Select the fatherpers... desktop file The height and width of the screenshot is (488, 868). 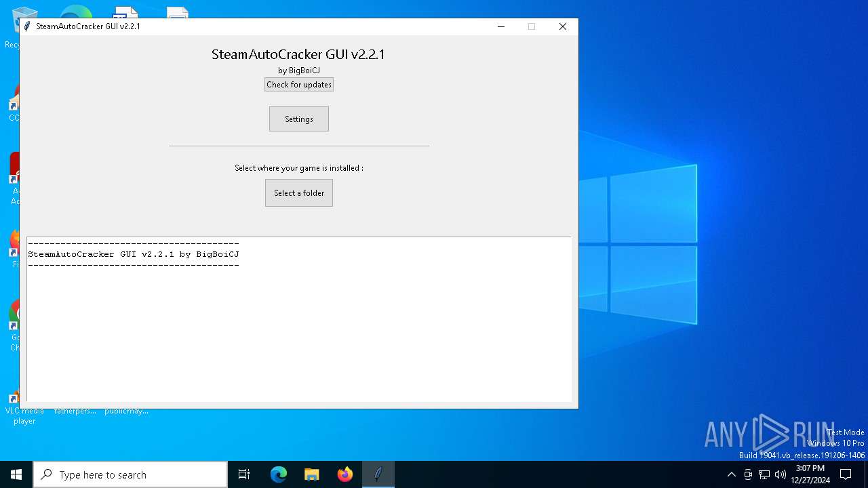(x=75, y=409)
